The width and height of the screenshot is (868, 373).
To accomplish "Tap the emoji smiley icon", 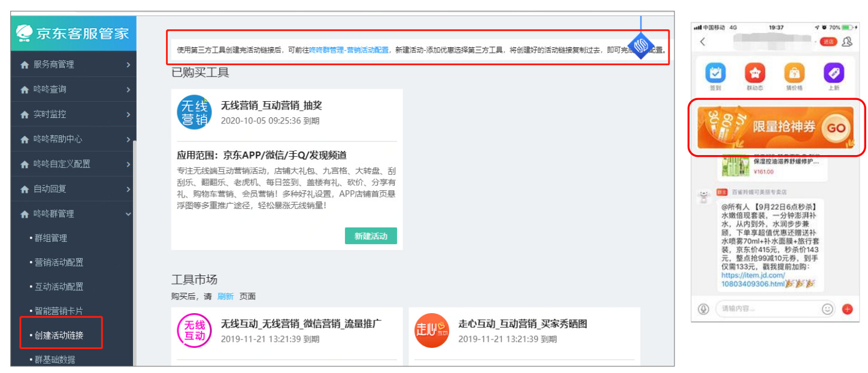I will tap(827, 309).
